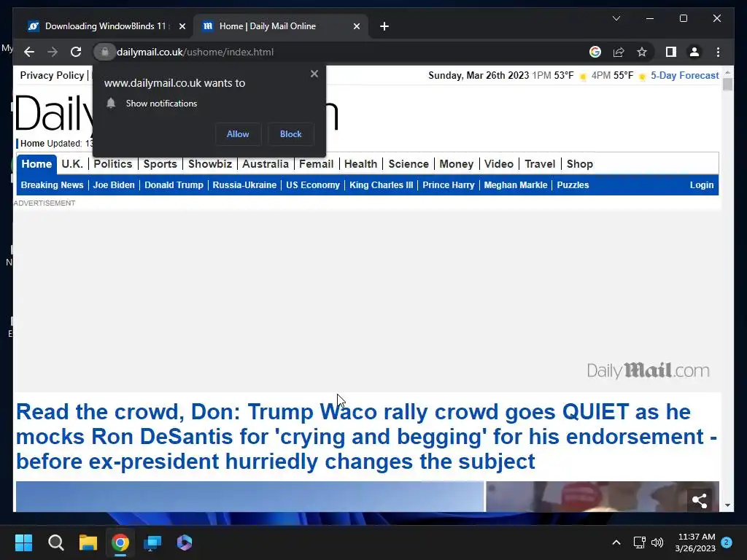Open the Russia-Ukraine topic
Image resolution: width=747 pixels, height=560 pixels.
point(244,184)
